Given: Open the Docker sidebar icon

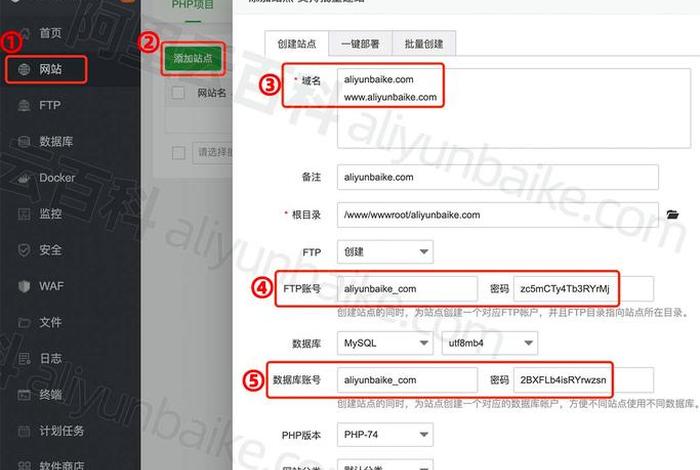Looking at the screenshot, I should coord(22,178).
